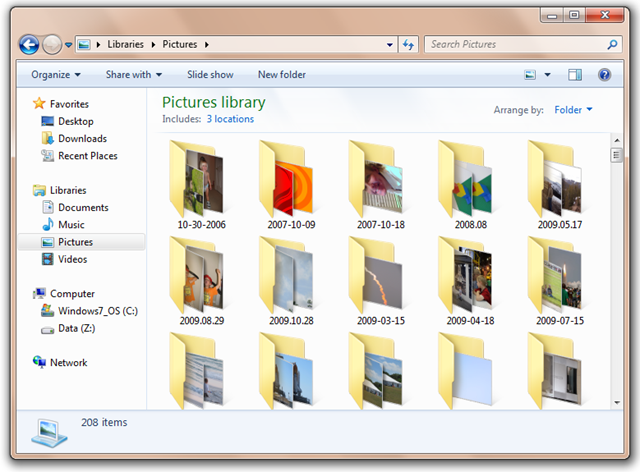Select Music library in navigation pane

coord(71,225)
